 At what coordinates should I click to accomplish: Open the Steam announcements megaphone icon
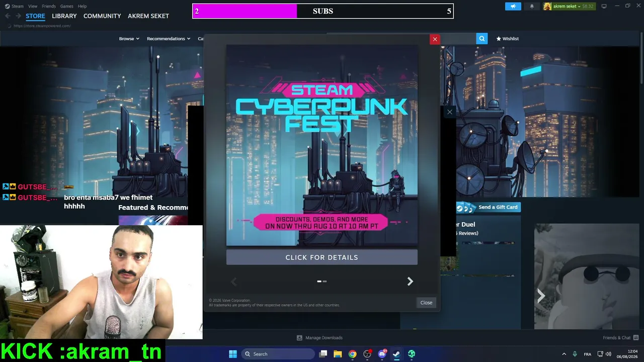[513, 6]
